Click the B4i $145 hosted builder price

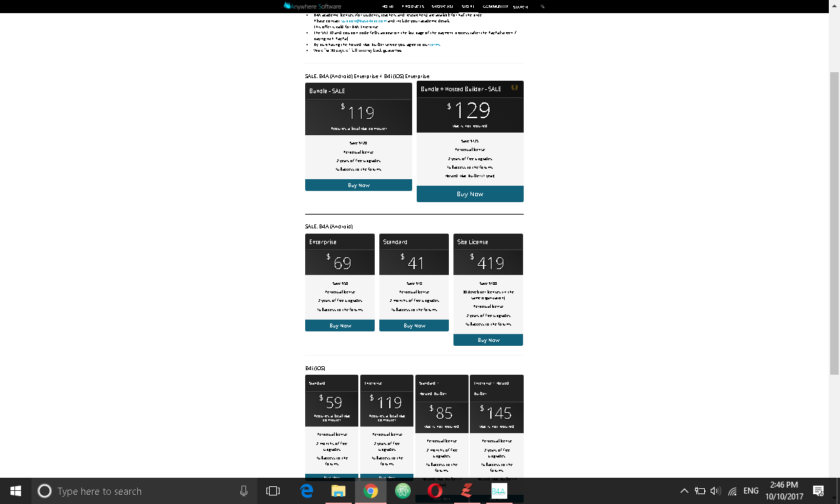point(496,412)
